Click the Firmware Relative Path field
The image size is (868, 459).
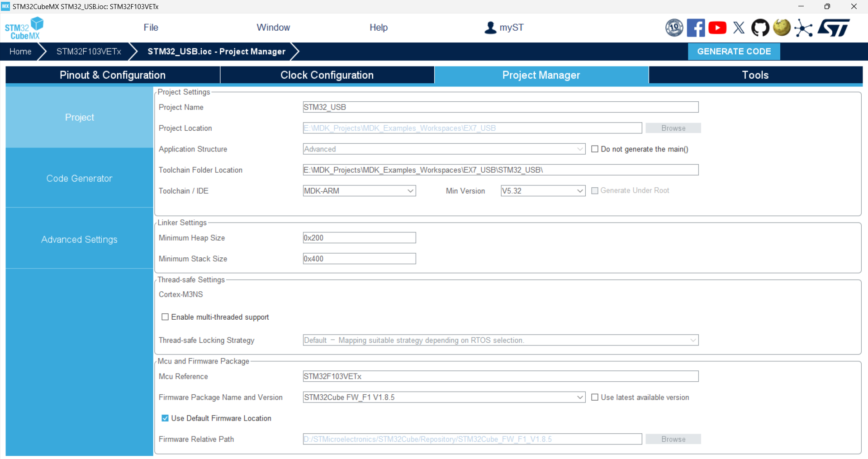point(472,440)
